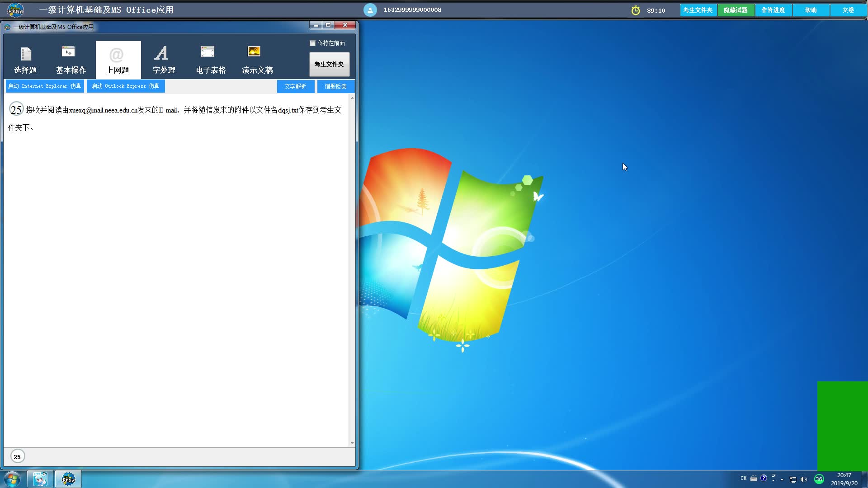
Task: Click the CH input language indicator
Action: pos(744,478)
